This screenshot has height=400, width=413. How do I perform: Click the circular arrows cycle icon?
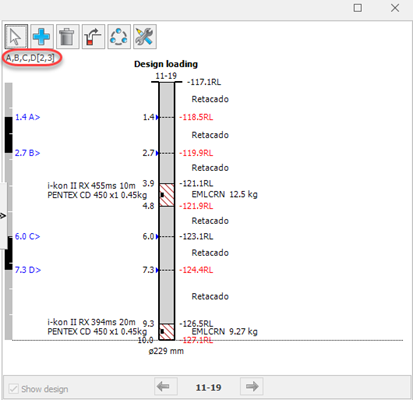point(119,36)
